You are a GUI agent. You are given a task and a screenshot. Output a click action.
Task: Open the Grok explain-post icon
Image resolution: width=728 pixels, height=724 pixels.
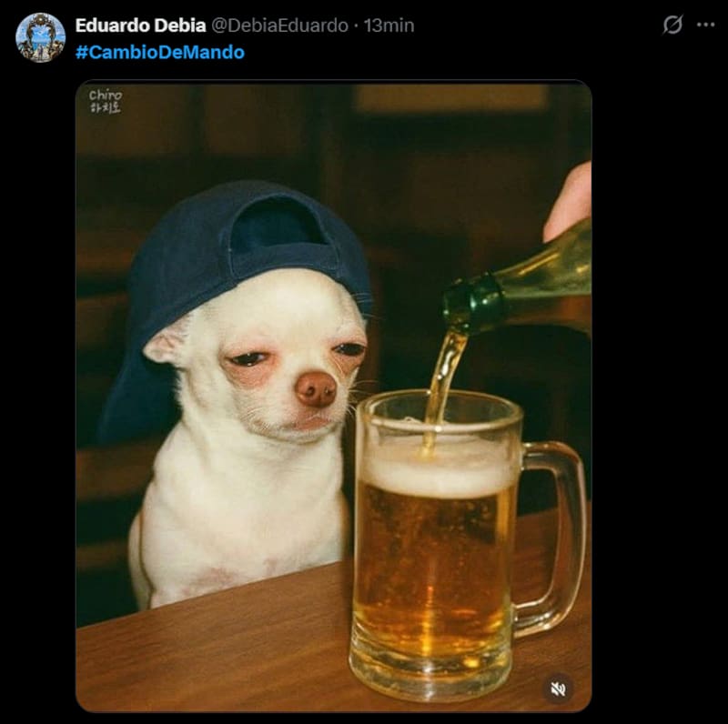pyautogui.click(x=672, y=25)
